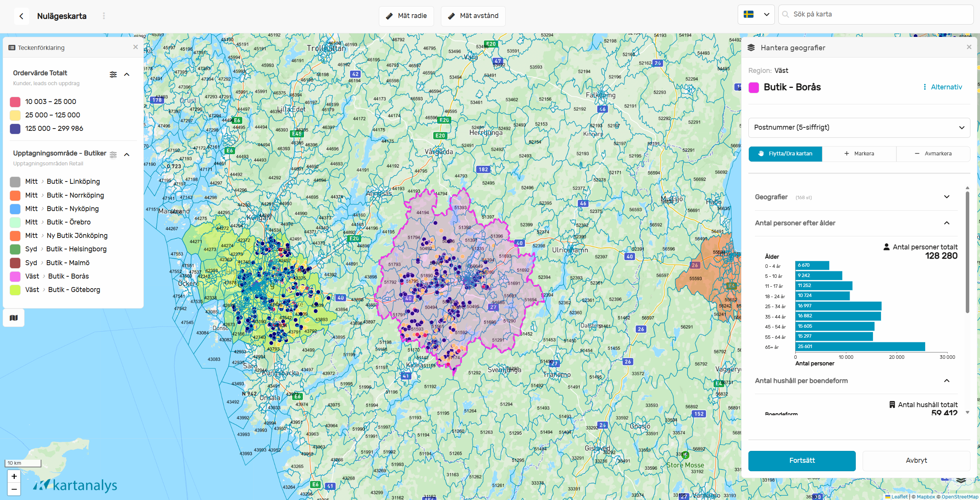Click the pink Butik - Borås color swatch
This screenshot has height=500, width=980.
[x=754, y=87]
